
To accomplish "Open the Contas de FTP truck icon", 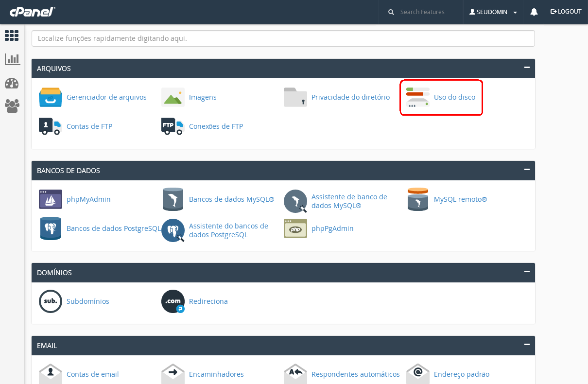I will (51, 126).
